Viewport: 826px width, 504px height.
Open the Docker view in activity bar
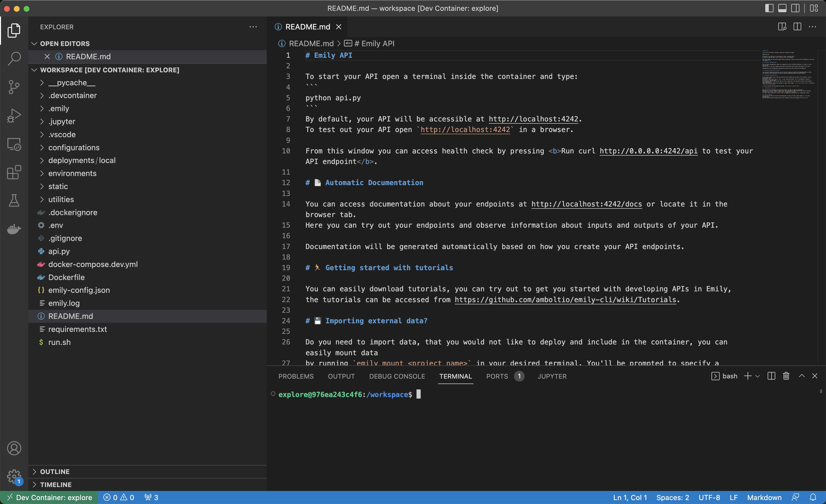(x=14, y=229)
